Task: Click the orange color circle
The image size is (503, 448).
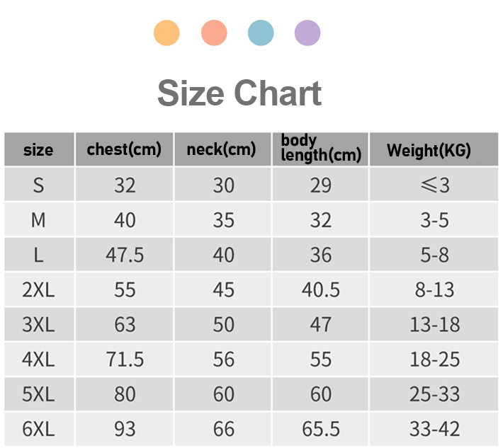Action: [x=166, y=33]
